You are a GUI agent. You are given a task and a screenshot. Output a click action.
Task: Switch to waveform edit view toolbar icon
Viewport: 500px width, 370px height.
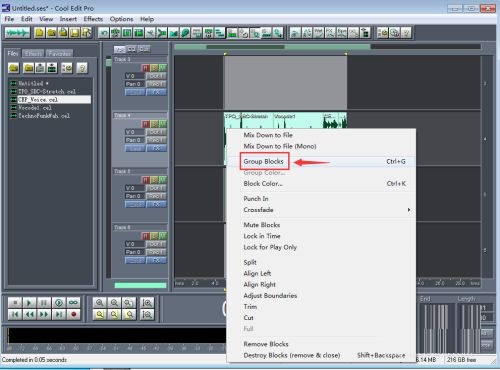(x=17, y=33)
